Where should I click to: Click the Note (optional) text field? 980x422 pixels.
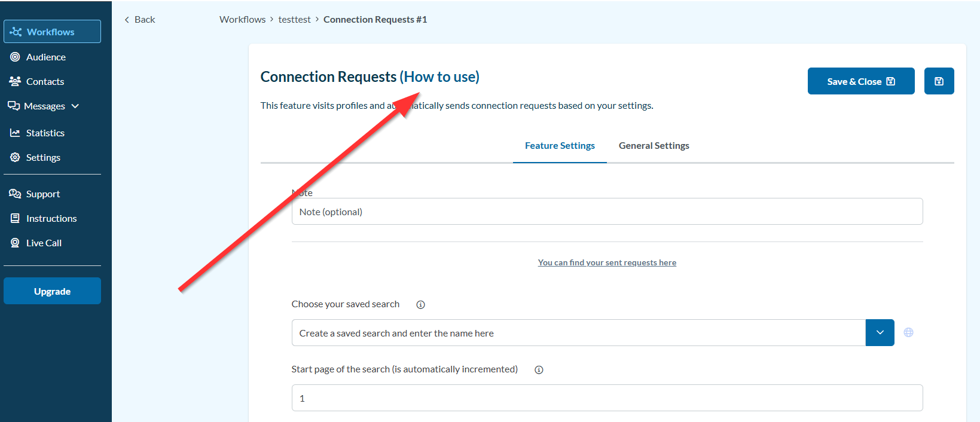click(607, 212)
